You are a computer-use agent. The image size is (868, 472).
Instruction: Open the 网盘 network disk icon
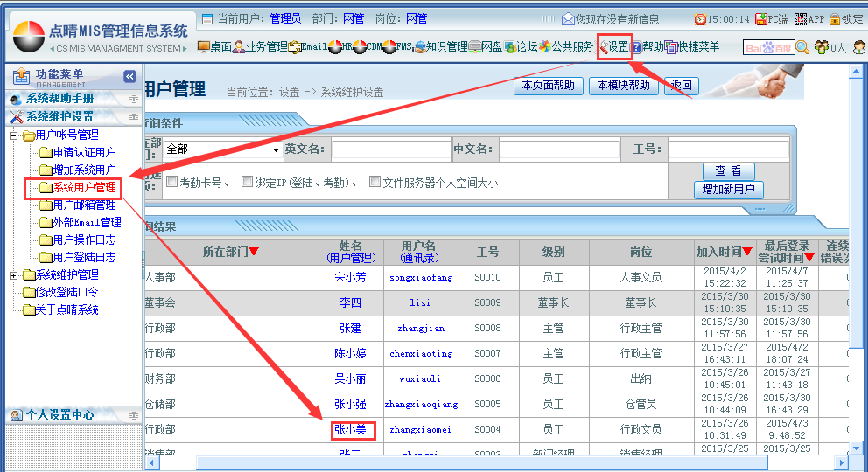pyautogui.click(x=475, y=47)
